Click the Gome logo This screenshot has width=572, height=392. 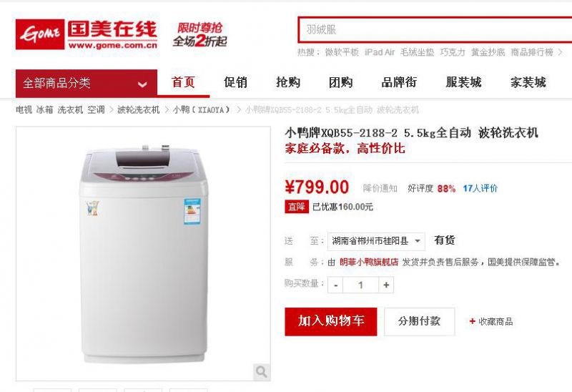87,34
